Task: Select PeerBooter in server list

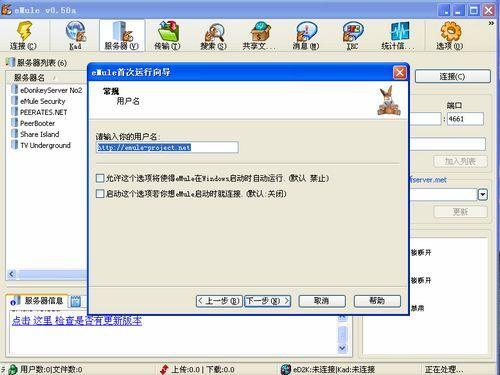Action: [x=37, y=123]
